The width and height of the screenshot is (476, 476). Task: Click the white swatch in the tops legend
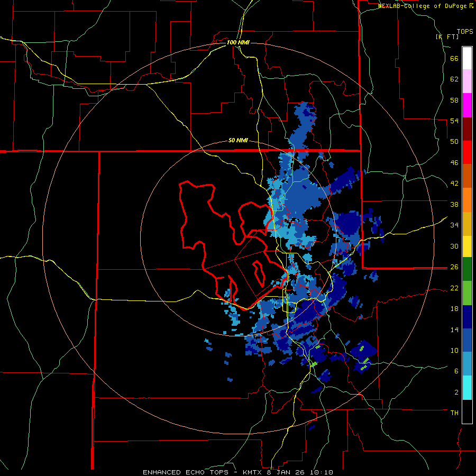467,58
